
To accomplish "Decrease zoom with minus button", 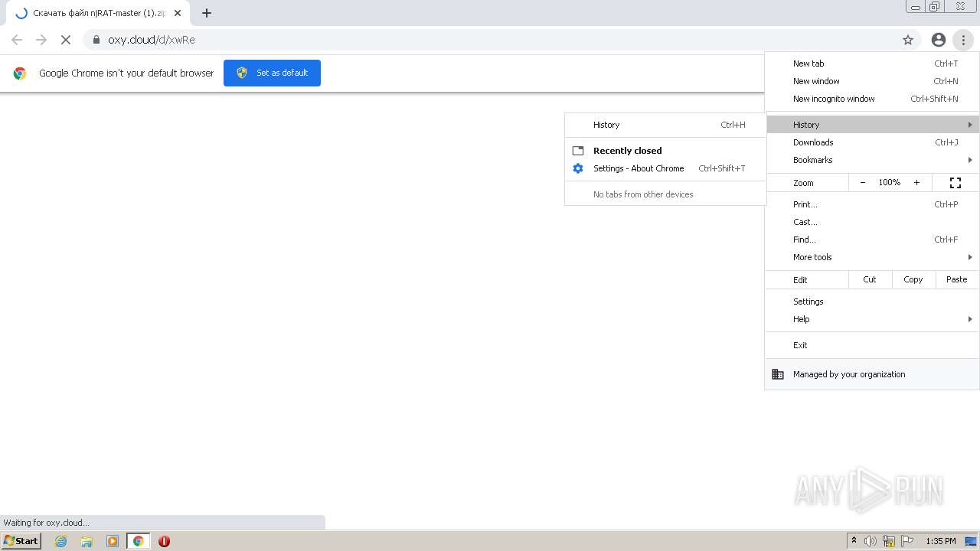I will [x=863, y=183].
